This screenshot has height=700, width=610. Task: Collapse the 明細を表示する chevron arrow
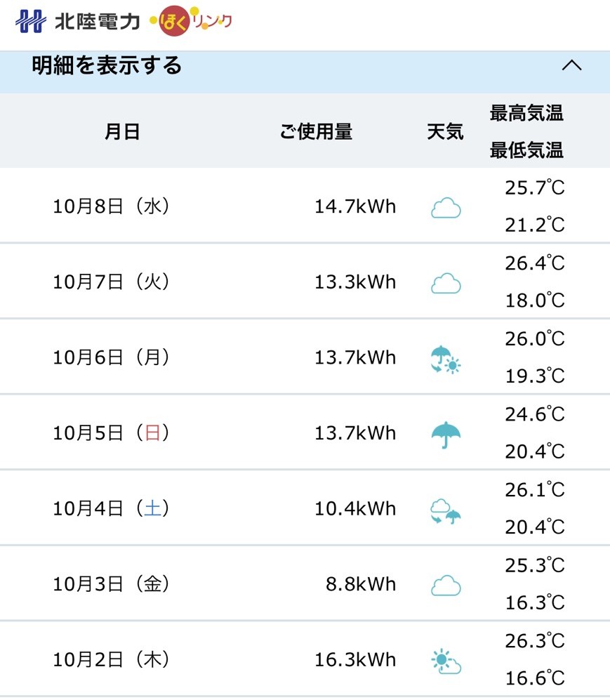coord(572,66)
